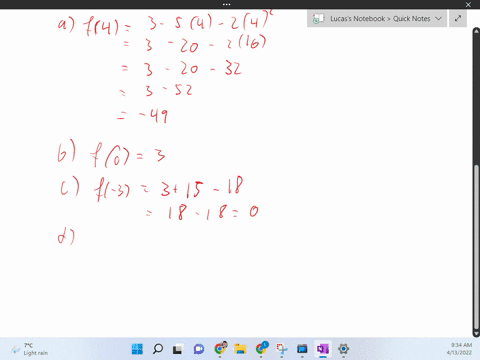This screenshot has width=480, height=360.
Task: Open the three-dots menu at top
Action: (226, 4)
